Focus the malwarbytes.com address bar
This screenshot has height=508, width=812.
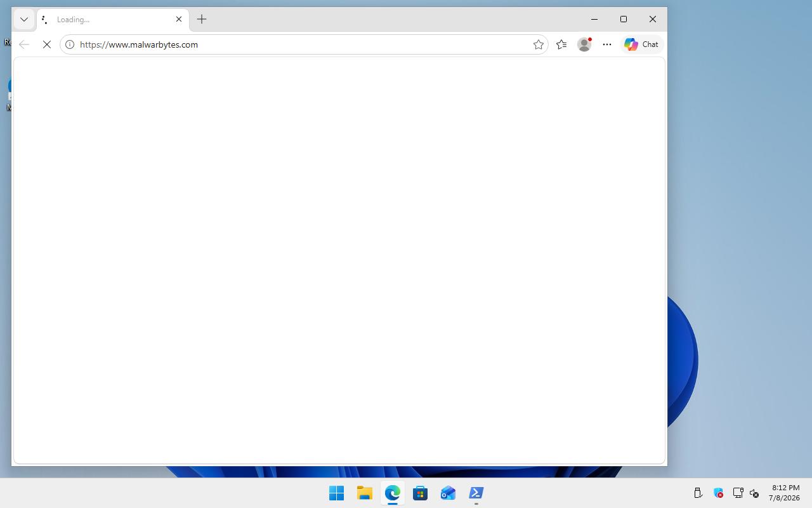304,44
